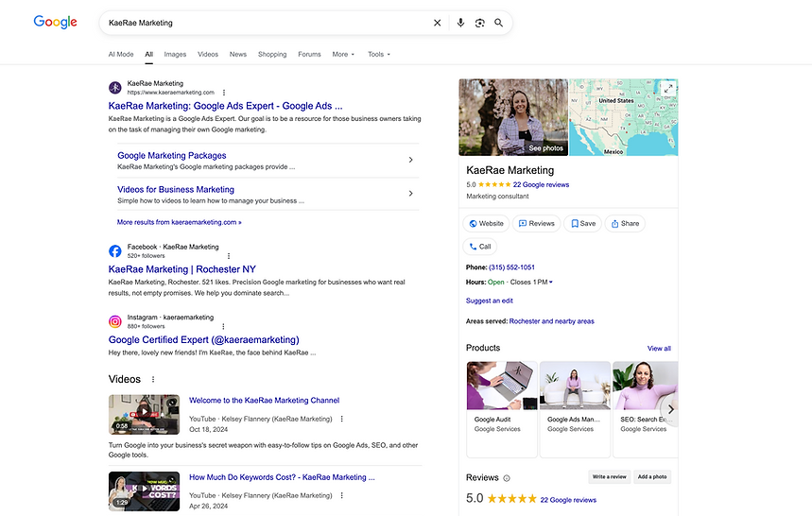This screenshot has height=516, width=812.
Task: Click the United States map thumbnail
Action: click(x=624, y=117)
